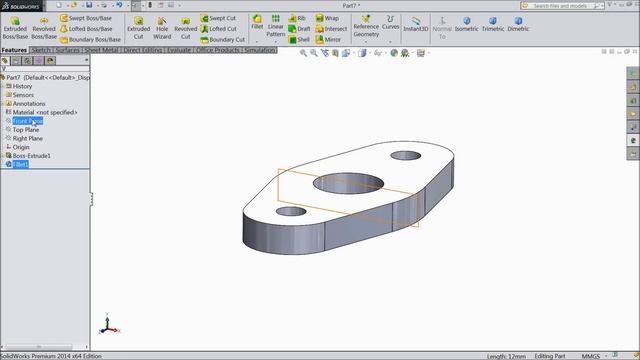Switch to the Surfaces tab
The height and width of the screenshot is (360, 640).
click(x=67, y=50)
